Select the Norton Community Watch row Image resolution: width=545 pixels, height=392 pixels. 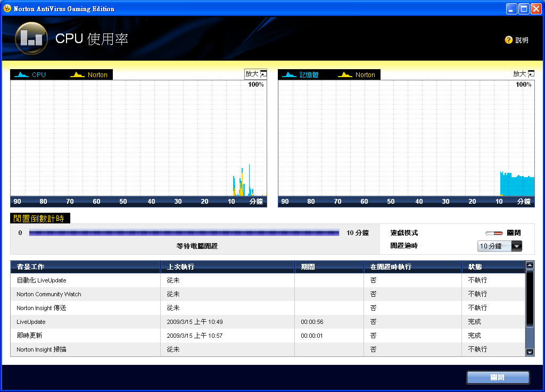tap(268, 294)
